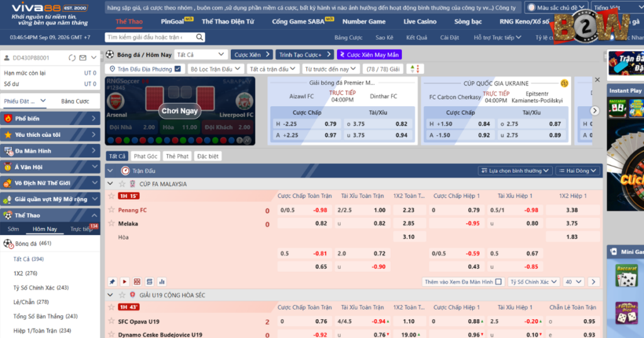Open the Fortune Dice mini game
The height and width of the screenshot is (338, 644).
point(626,313)
